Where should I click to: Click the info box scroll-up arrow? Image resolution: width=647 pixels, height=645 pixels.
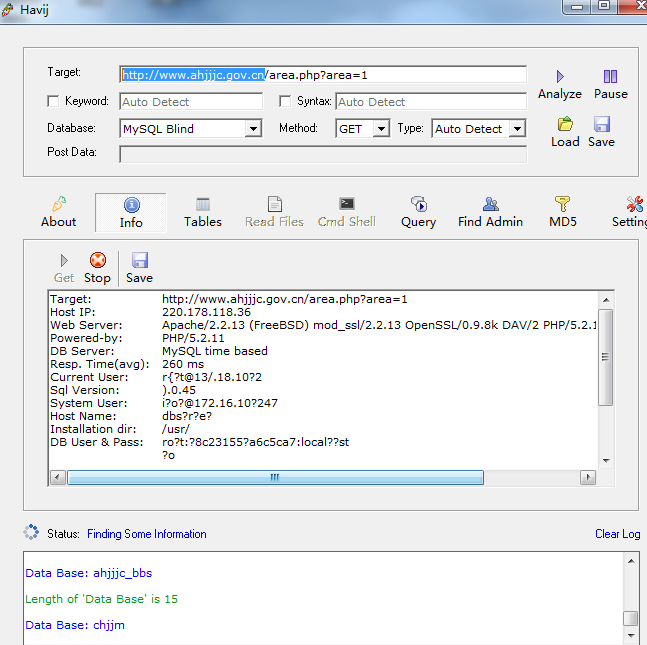click(606, 300)
